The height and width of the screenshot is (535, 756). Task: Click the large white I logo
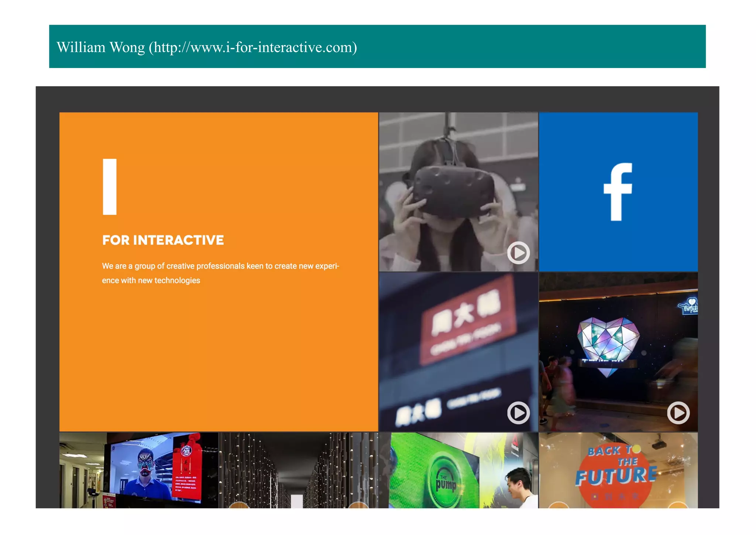tap(110, 187)
